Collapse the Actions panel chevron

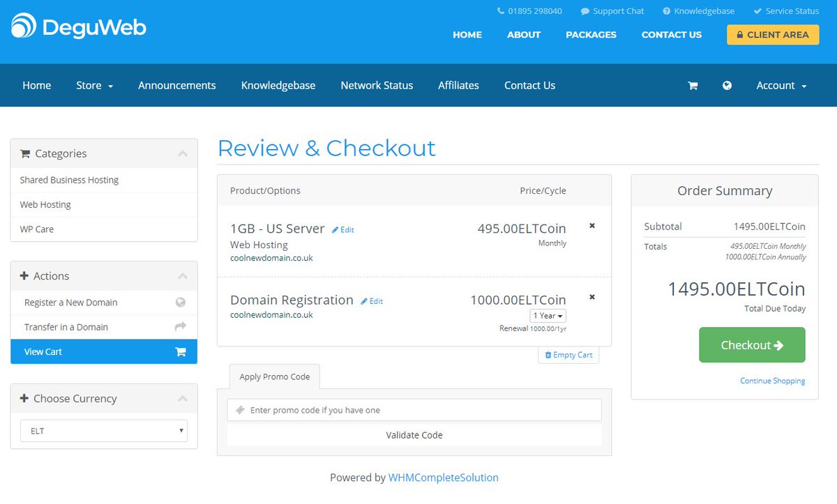click(x=183, y=276)
